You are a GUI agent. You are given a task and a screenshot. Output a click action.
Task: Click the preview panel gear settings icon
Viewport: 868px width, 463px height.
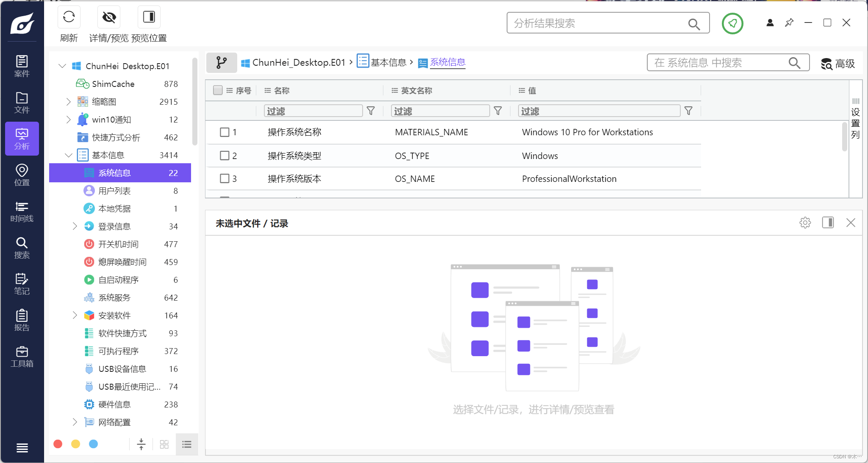coord(805,223)
